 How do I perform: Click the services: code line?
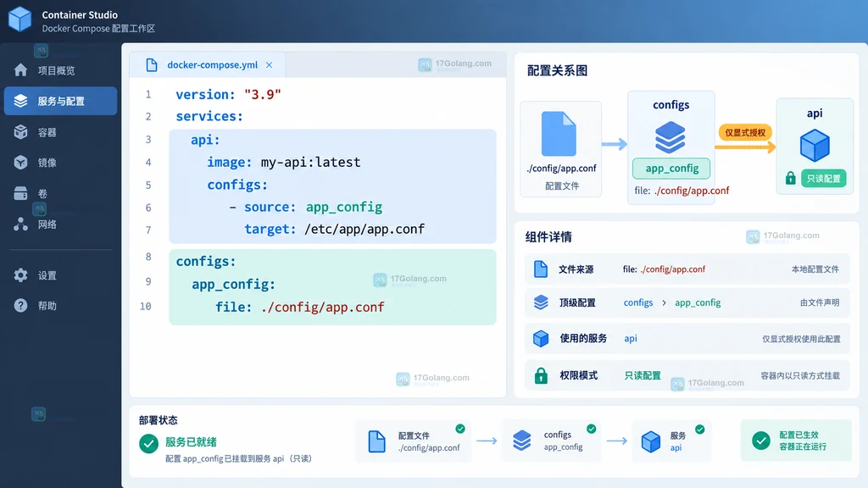click(x=209, y=116)
